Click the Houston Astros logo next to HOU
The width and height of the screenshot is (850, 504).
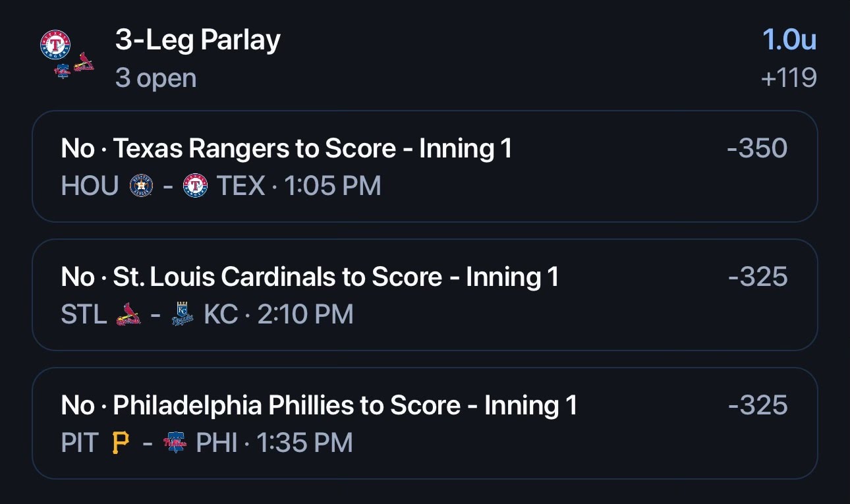tap(142, 186)
